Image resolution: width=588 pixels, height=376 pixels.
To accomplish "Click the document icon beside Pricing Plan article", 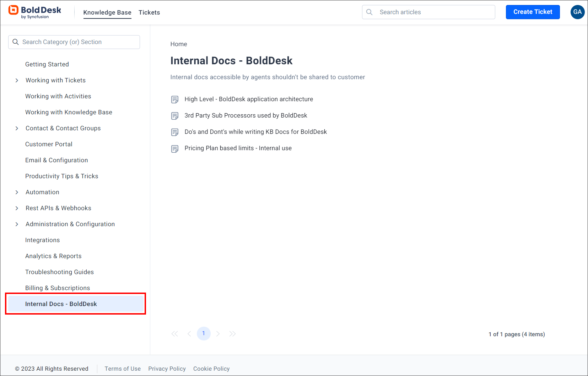I will click(175, 148).
